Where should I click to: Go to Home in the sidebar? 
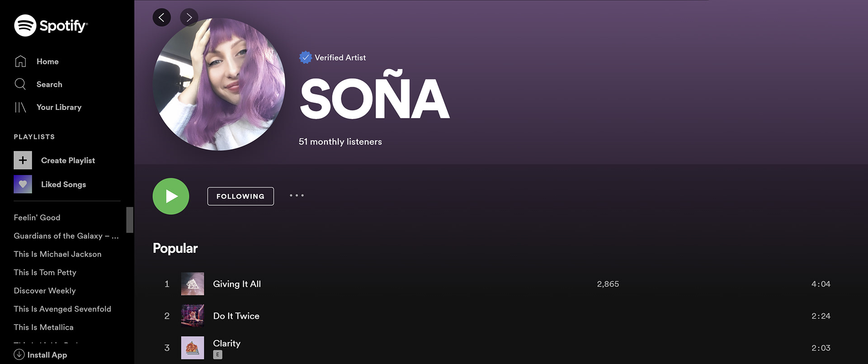(x=37, y=61)
